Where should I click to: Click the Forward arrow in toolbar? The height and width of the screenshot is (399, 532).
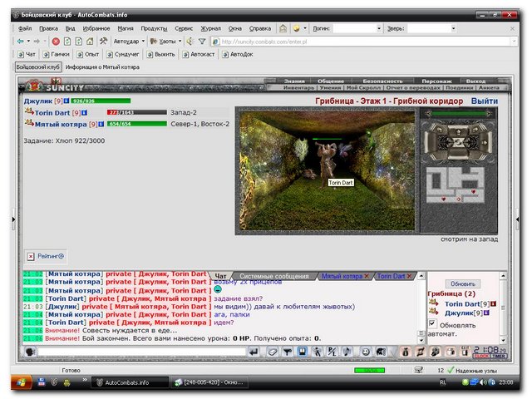pyautogui.click(x=37, y=42)
